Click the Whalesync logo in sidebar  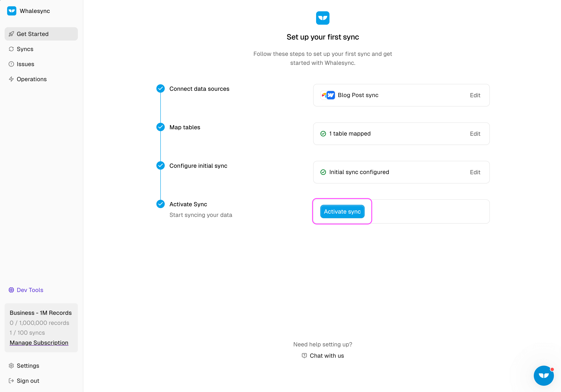[12, 11]
